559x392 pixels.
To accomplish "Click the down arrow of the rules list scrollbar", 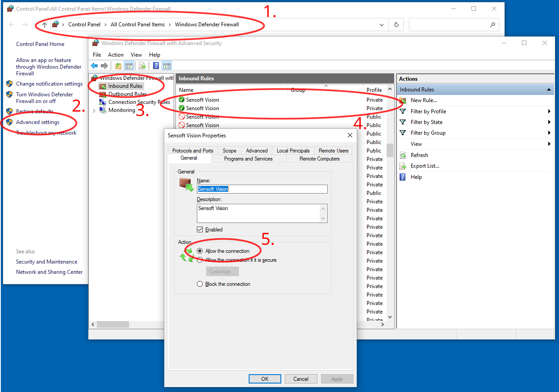I will [390, 317].
